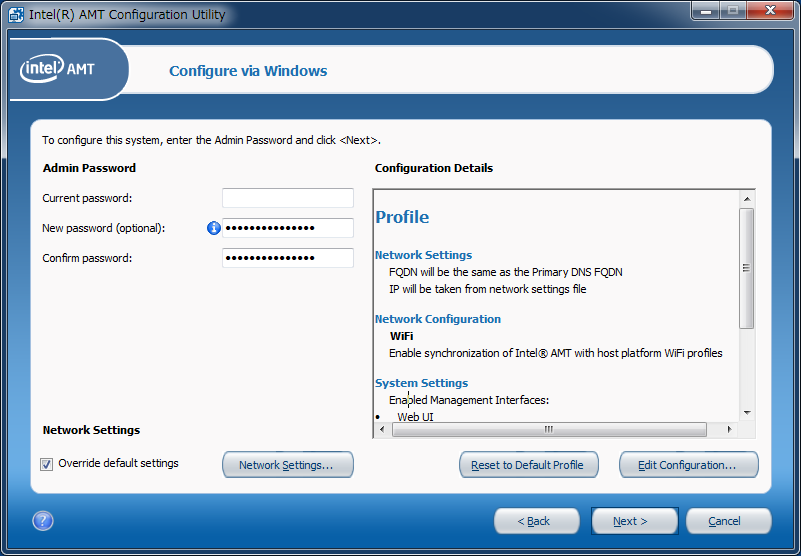Focus the Current password field

click(288, 198)
